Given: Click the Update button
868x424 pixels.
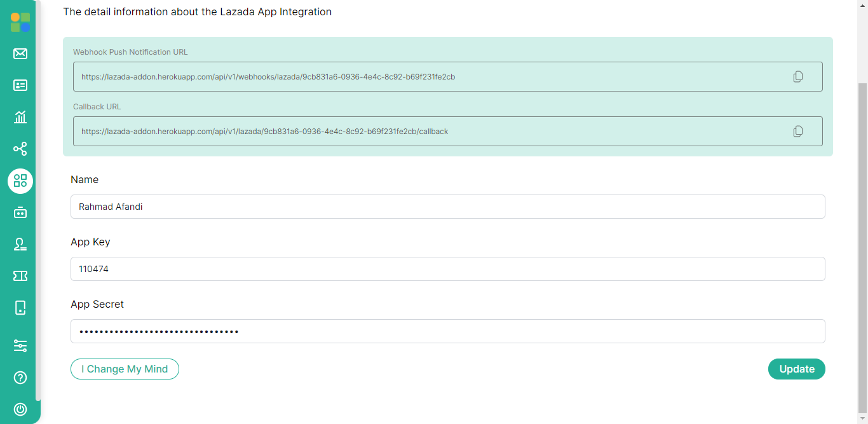Looking at the screenshot, I should click(797, 369).
